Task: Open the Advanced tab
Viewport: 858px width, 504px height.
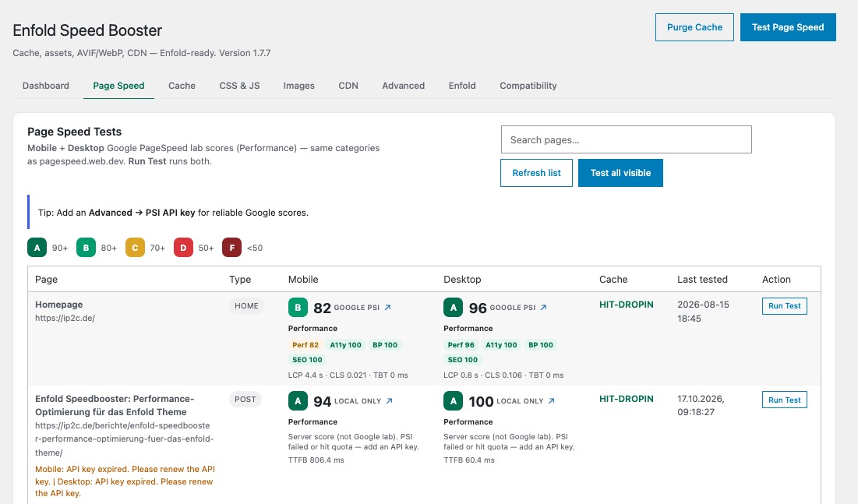Action: point(403,86)
